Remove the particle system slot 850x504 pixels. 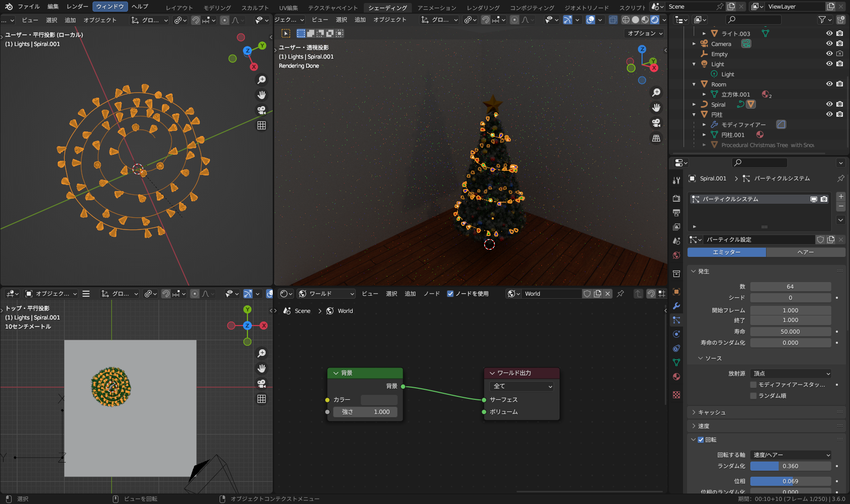(841, 206)
